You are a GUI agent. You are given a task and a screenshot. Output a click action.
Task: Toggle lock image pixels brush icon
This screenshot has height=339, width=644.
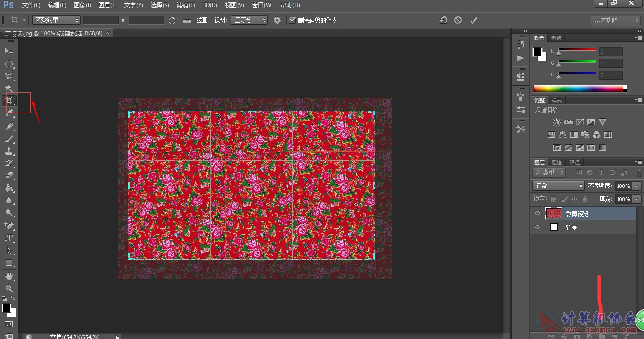pos(564,199)
